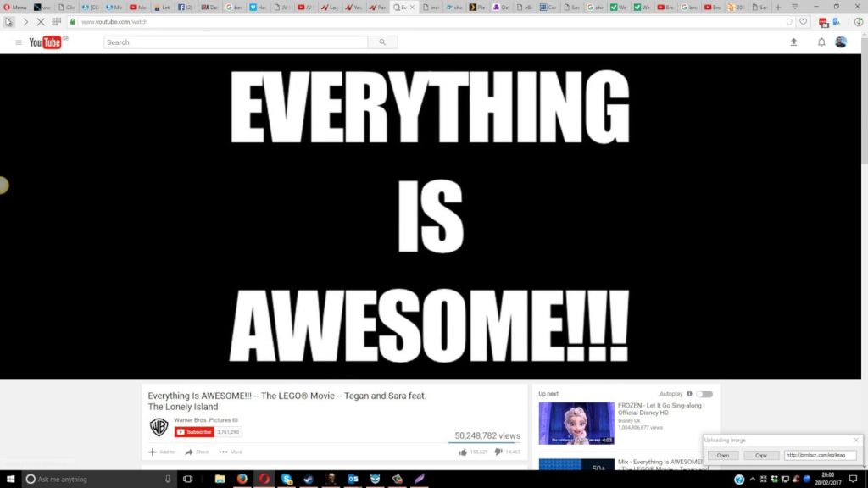Show hidden system tray icons
This screenshot has height=488, width=868.
pos(753,479)
